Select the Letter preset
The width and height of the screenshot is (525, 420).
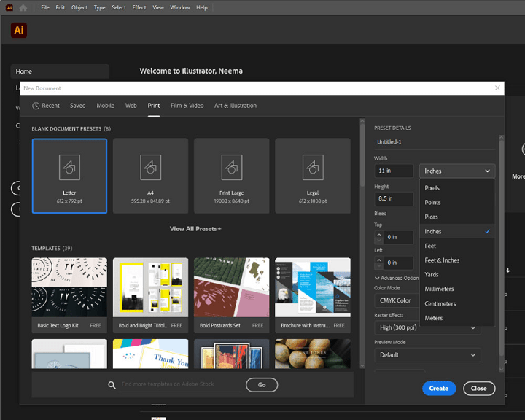click(70, 176)
